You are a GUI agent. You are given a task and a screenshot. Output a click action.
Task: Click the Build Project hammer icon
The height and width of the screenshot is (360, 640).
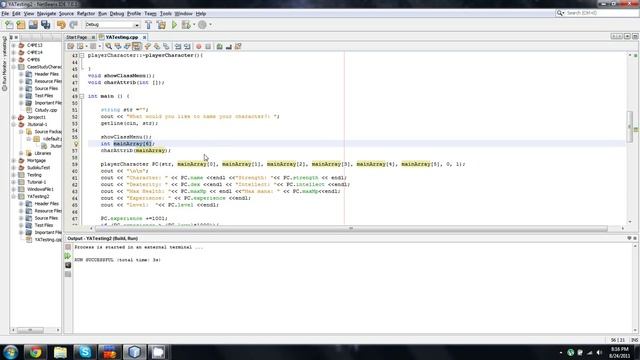(x=149, y=25)
